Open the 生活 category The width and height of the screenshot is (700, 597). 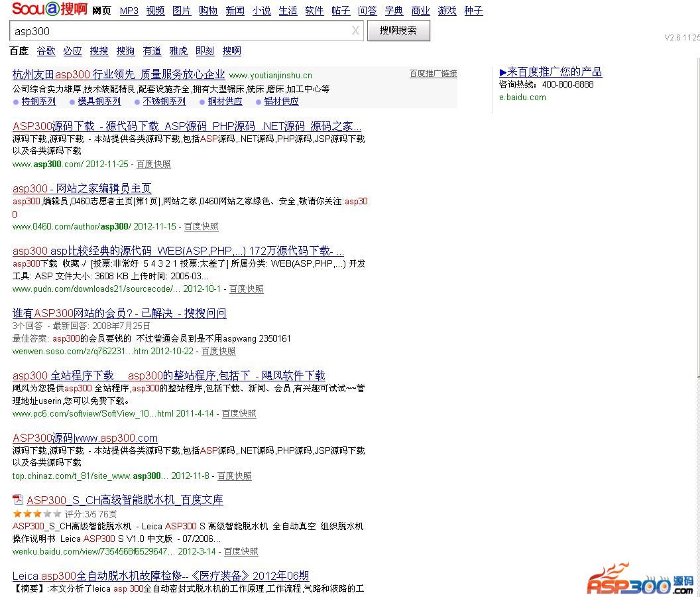pyautogui.click(x=288, y=11)
